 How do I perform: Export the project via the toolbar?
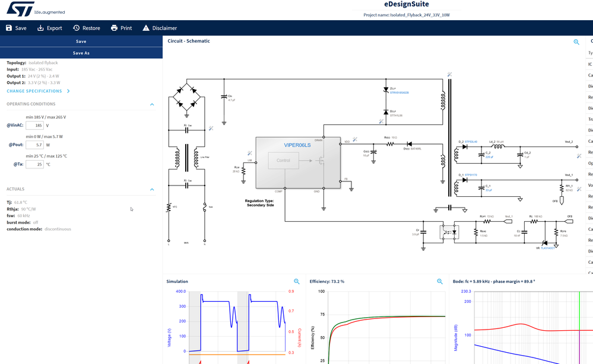49,28
